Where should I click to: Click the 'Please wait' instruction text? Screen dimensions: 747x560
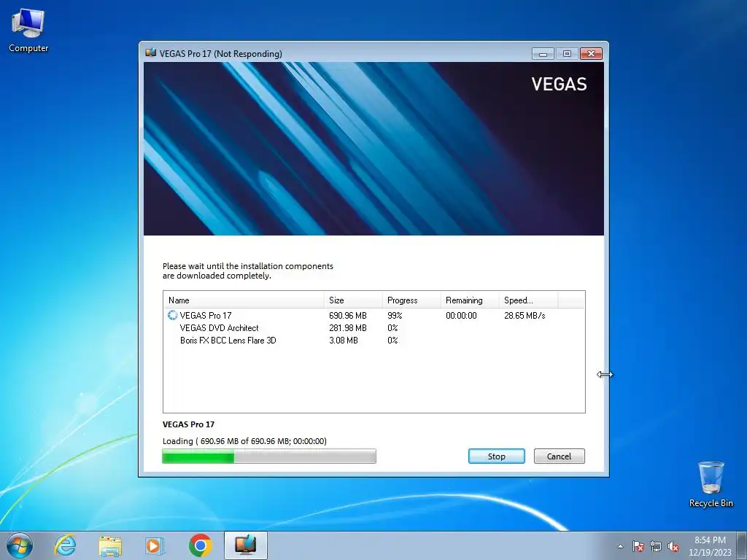[248, 271]
